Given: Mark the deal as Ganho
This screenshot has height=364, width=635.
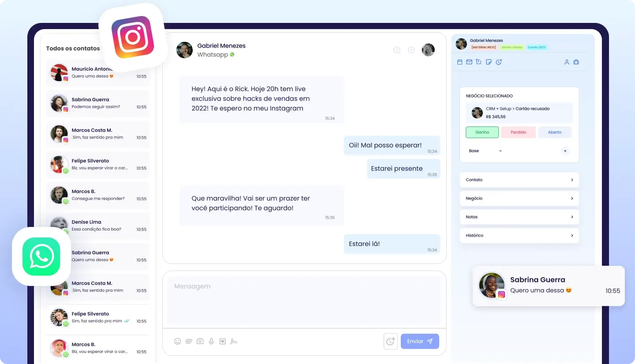Looking at the screenshot, I should click(x=482, y=132).
